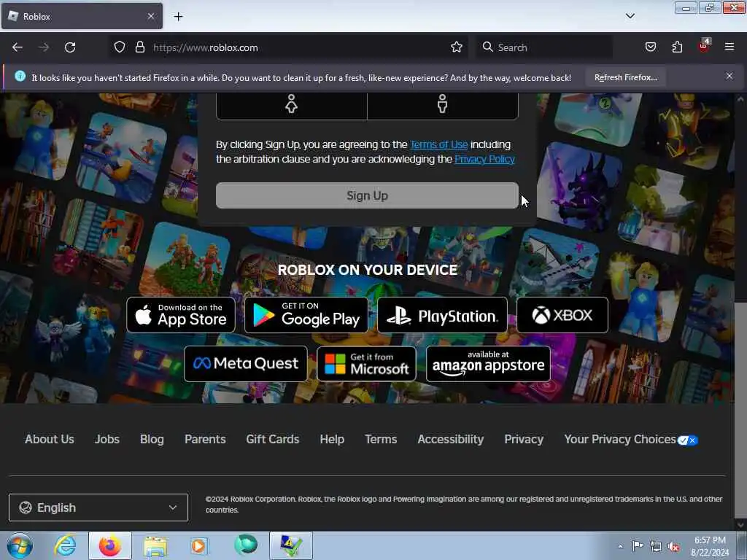This screenshot has height=560, width=747.
Task: Open the green globe taskbar application
Action: (x=246, y=545)
